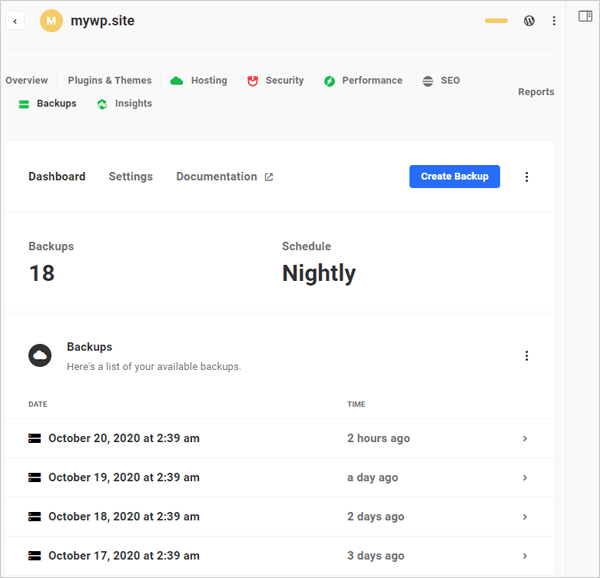Switch to the Performance tab label

pos(372,80)
